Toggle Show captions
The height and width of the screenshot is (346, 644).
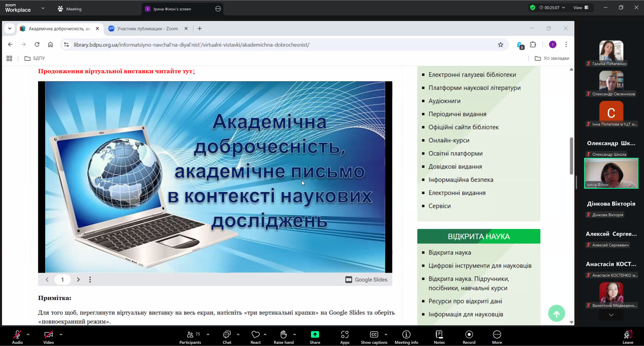pos(374,337)
